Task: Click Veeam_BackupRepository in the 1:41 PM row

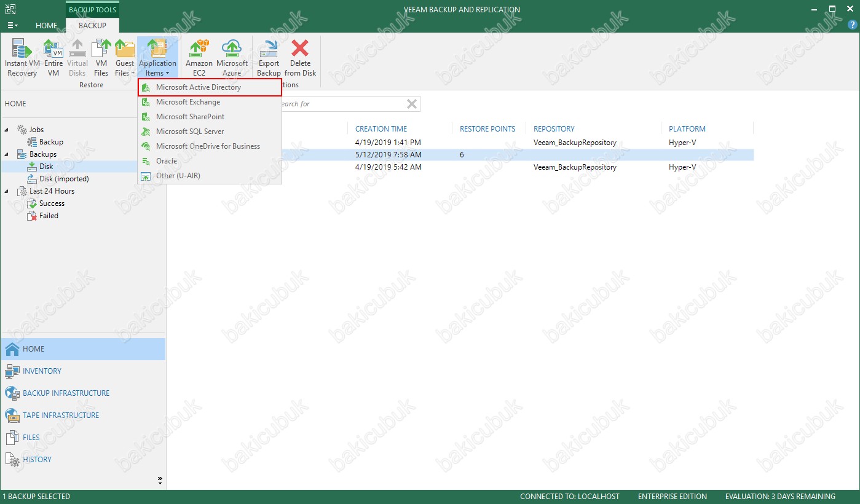Action: pyautogui.click(x=575, y=143)
